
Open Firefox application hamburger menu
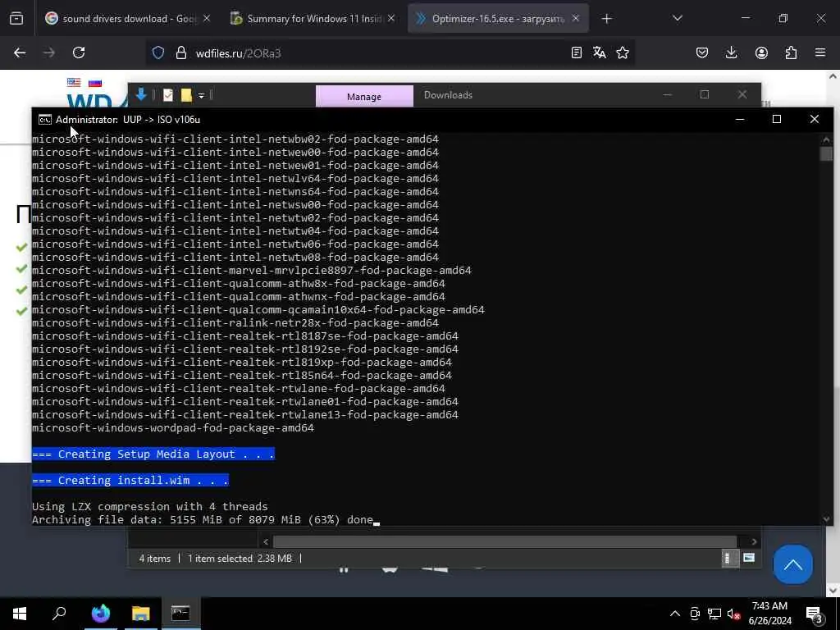pyautogui.click(x=820, y=52)
